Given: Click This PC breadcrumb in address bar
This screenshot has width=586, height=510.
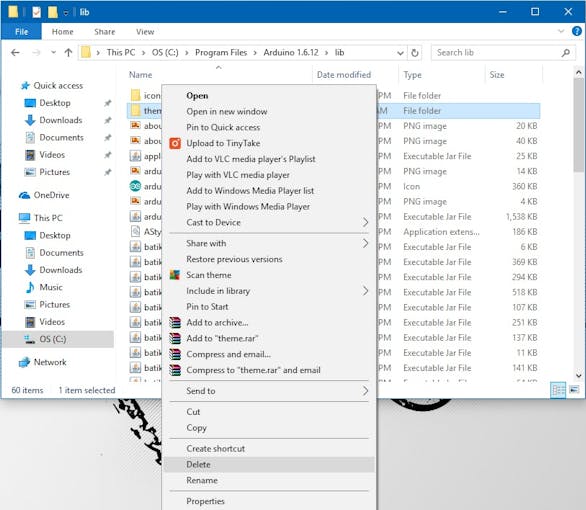Looking at the screenshot, I should click(x=121, y=53).
